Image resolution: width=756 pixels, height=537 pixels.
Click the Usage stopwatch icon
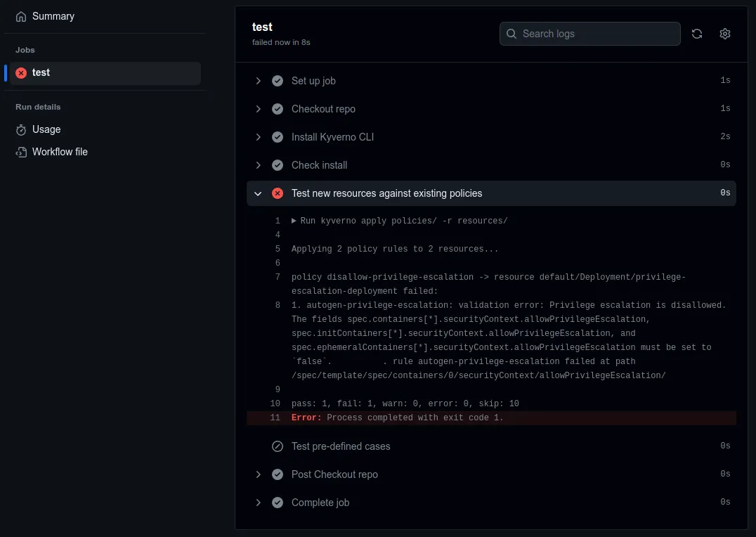[21, 130]
